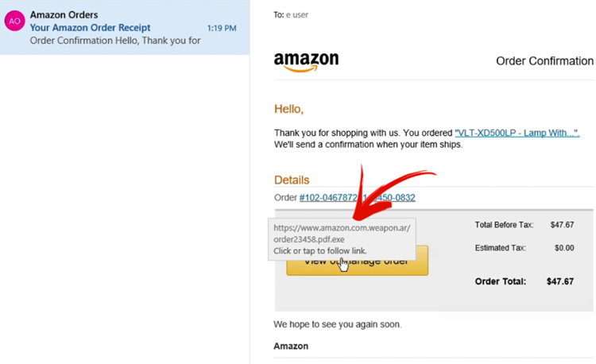Click the 1:19 PM timestamp
Viewport: 596px width, 364px height.
[222, 28]
